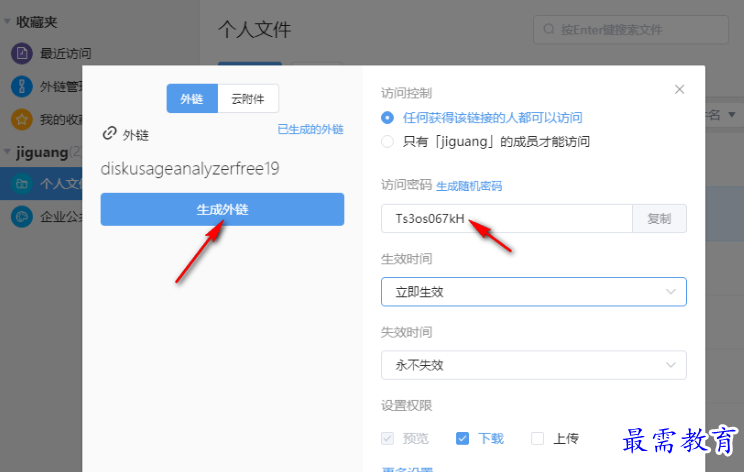Click the access password input field
The width and height of the screenshot is (744, 472).
tap(507, 219)
